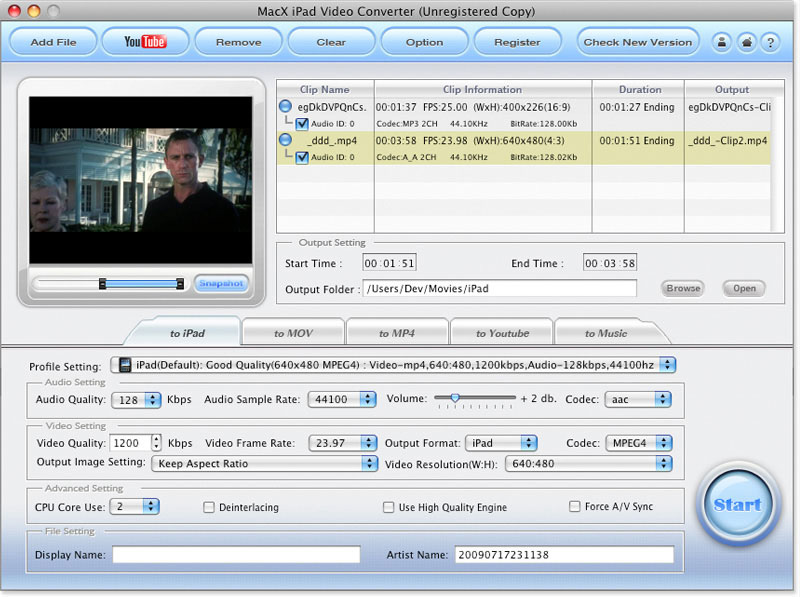
Task: Click the Volume slider handle
Action: (x=455, y=397)
